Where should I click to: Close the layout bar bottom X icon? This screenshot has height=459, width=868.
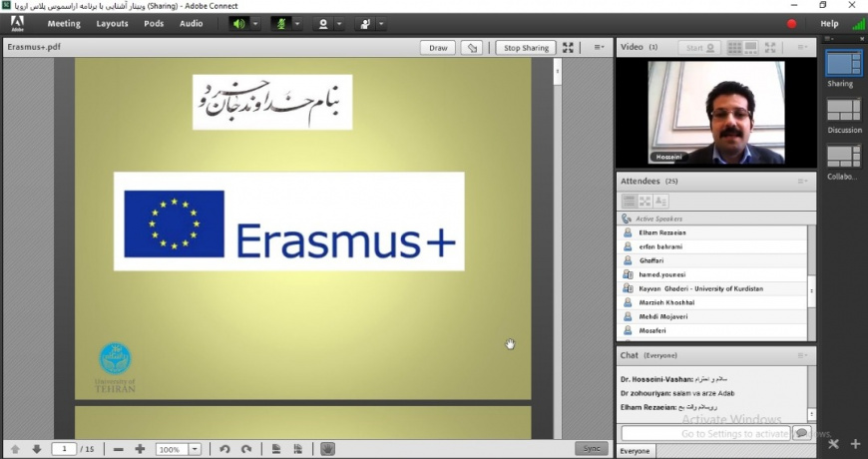tap(833, 444)
